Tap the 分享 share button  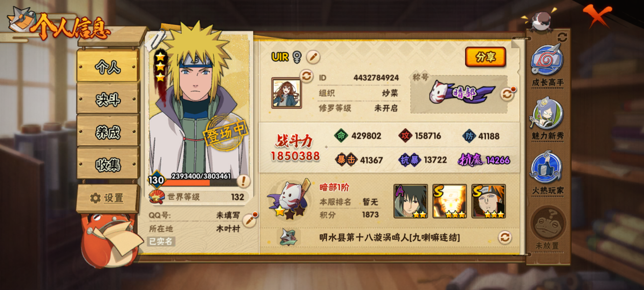tap(485, 57)
